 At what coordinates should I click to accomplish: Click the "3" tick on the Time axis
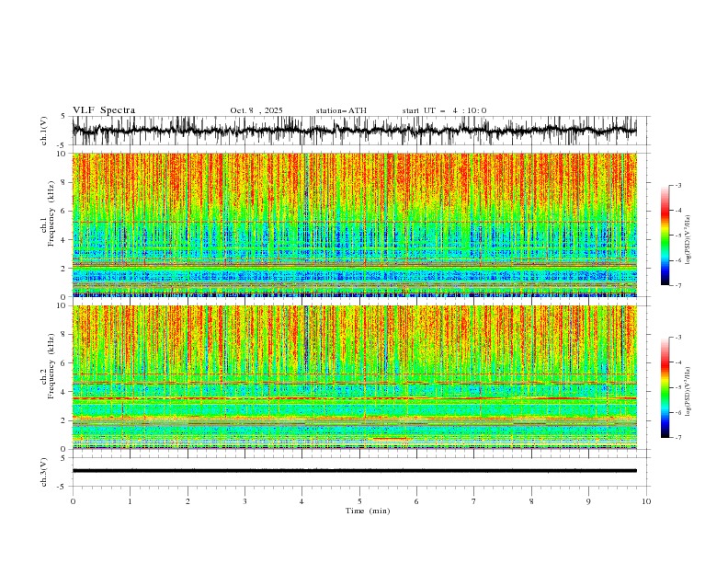click(x=245, y=501)
